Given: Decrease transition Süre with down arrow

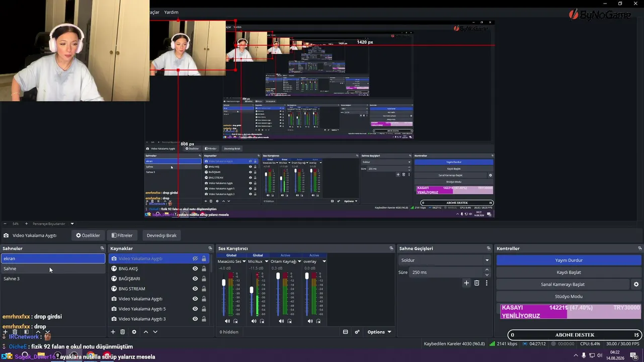Looking at the screenshot, I should point(487,275).
